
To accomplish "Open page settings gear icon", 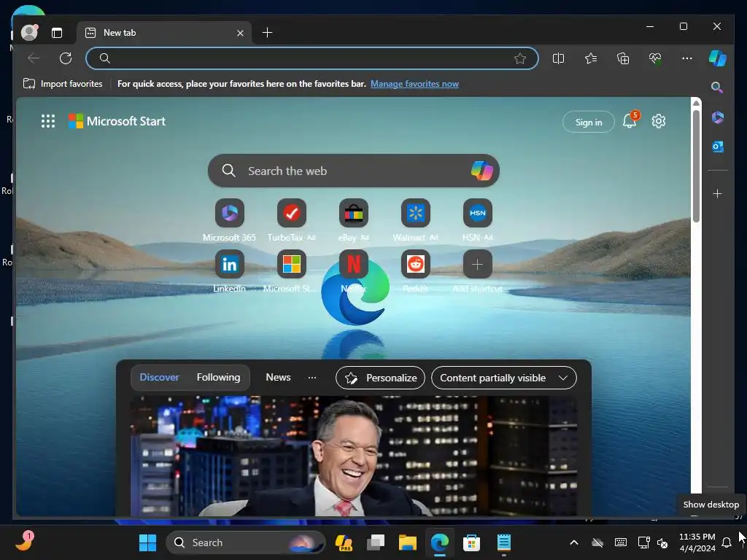I will 659,121.
